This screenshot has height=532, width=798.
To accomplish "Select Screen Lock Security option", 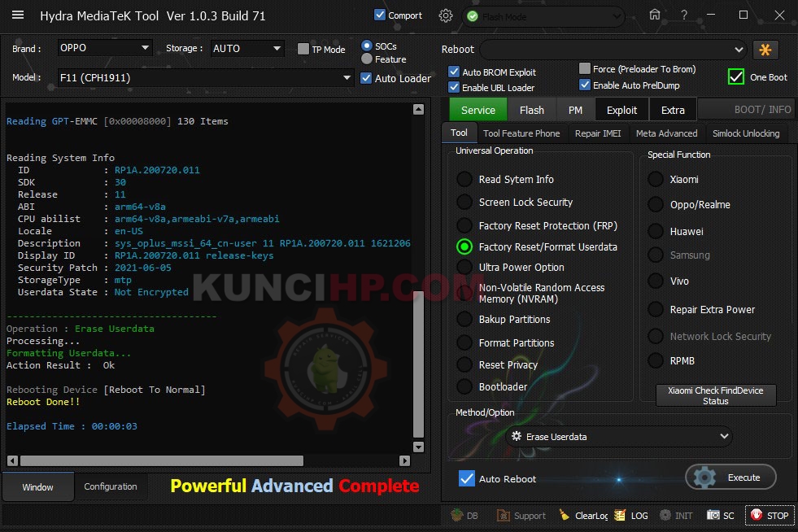I will coord(464,202).
